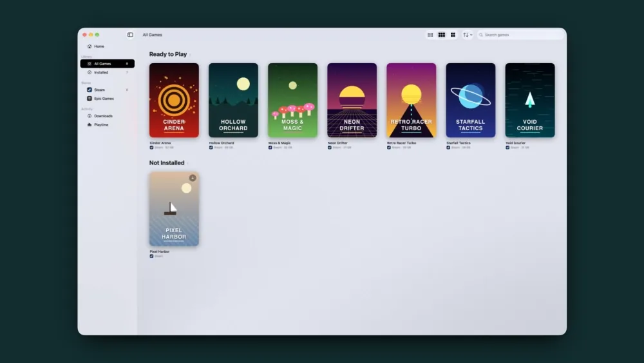Open the Starfall Tactics cover

tap(471, 101)
